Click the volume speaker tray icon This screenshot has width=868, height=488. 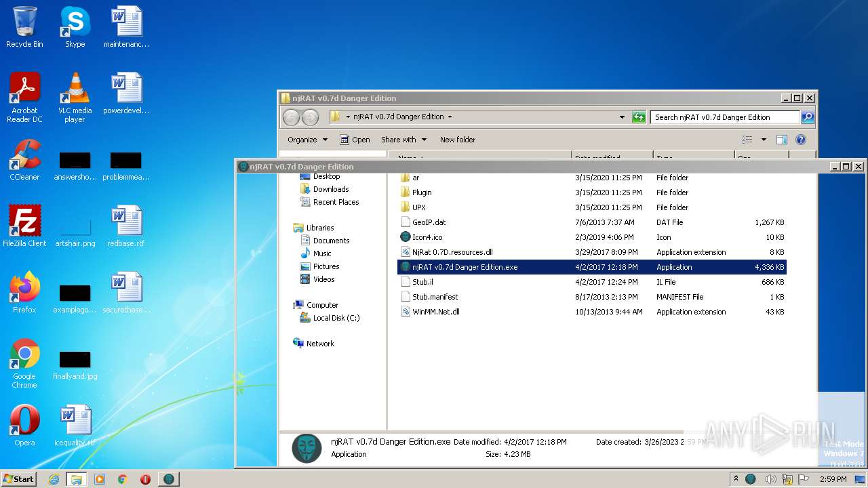coord(771,479)
